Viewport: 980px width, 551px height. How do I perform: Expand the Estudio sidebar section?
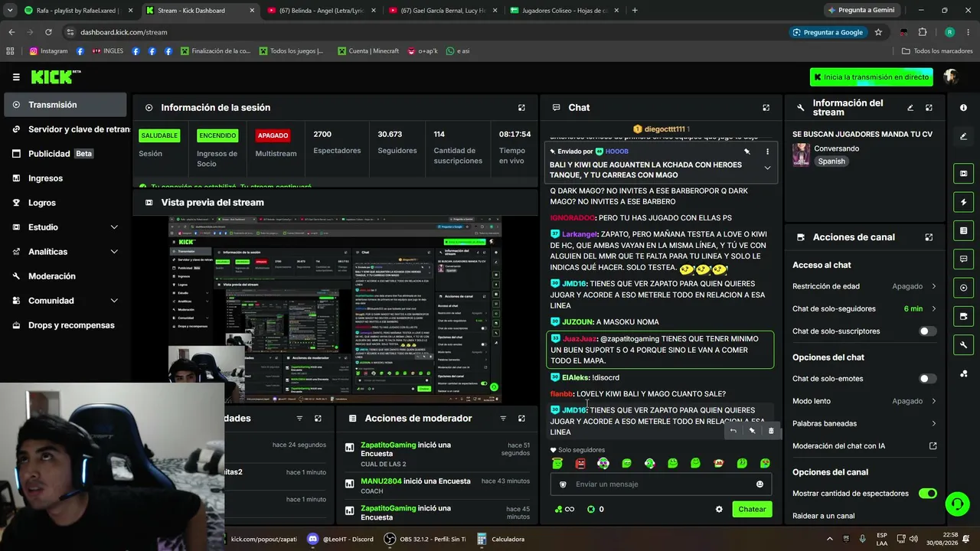pyautogui.click(x=65, y=227)
